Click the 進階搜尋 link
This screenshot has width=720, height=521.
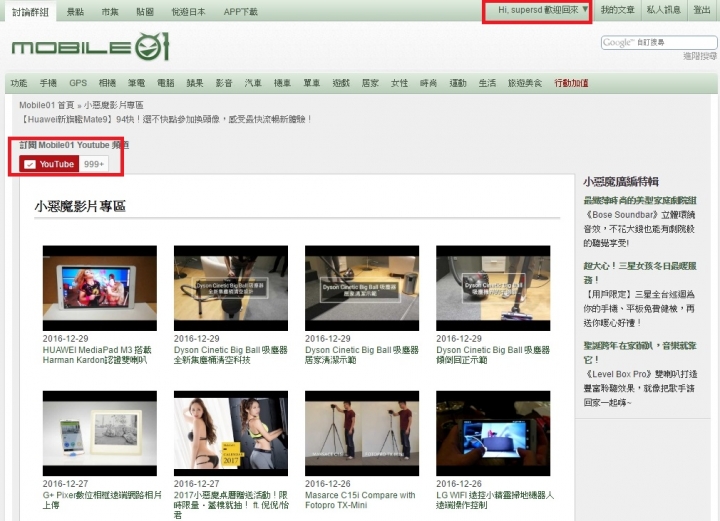(x=700, y=56)
